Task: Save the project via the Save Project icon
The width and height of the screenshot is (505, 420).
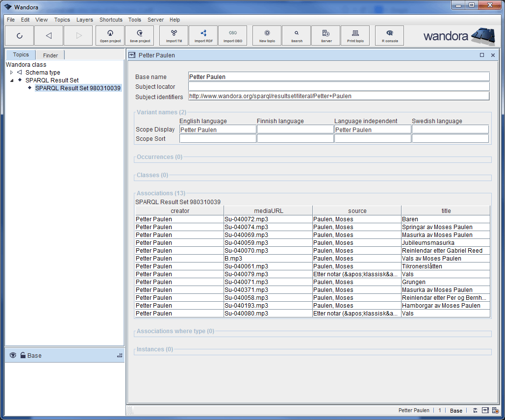Action: click(x=139, y=35)
